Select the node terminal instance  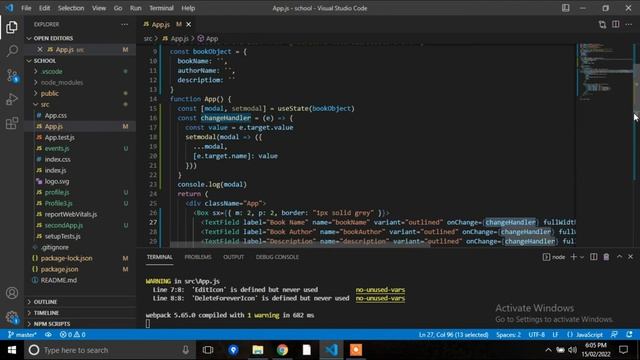554,257
